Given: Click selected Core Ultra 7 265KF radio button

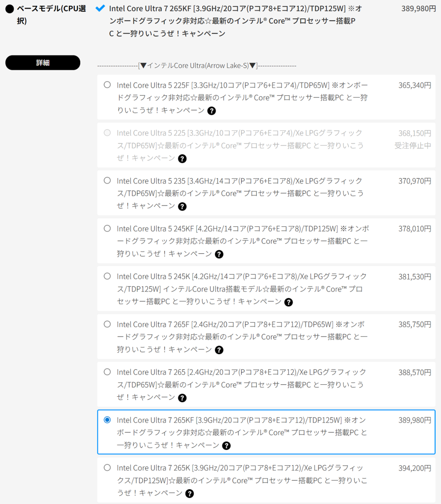Looking at the screenshot, I should click(107, 420).
